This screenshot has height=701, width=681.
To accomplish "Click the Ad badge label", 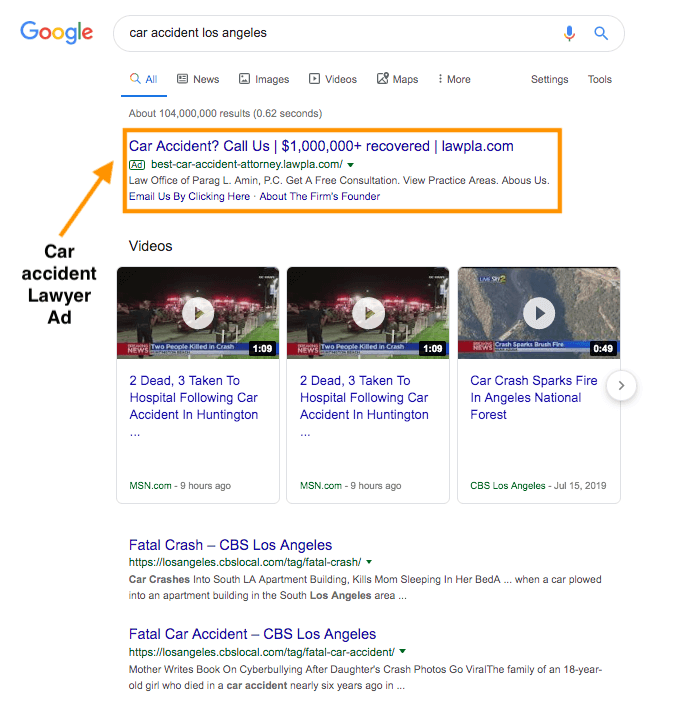I will tap(137, 165).
